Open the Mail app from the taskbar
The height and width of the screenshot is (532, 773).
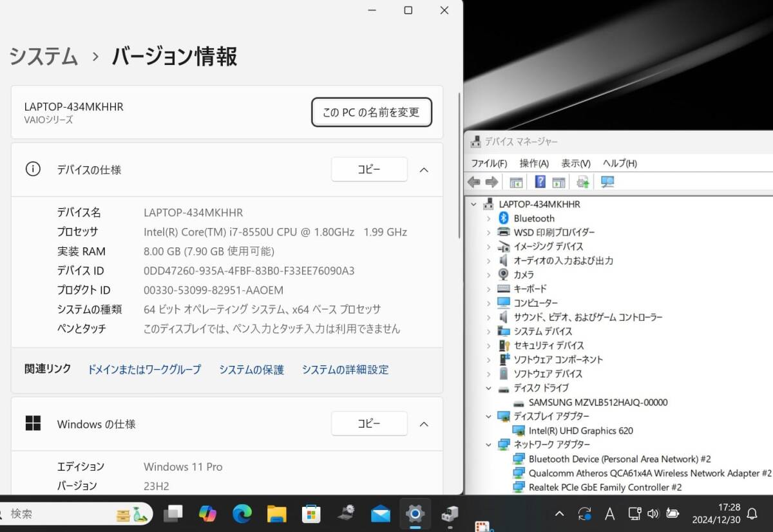[x=381, y=514]
